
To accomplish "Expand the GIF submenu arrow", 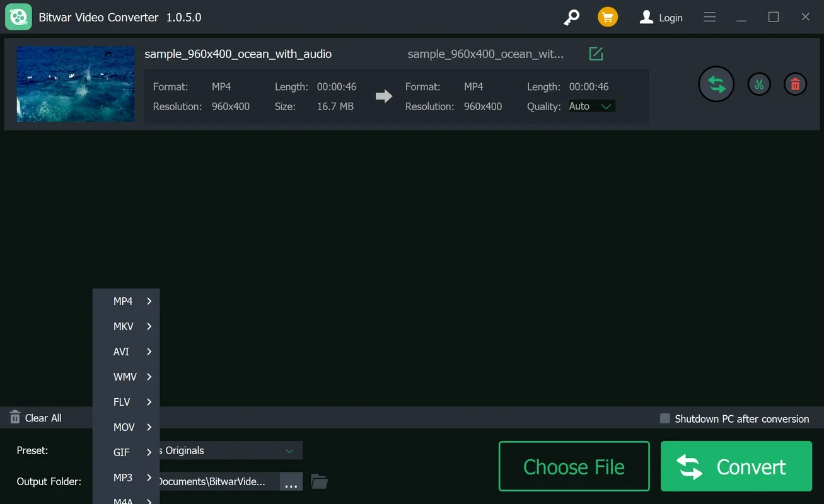I will click(149, 452).
